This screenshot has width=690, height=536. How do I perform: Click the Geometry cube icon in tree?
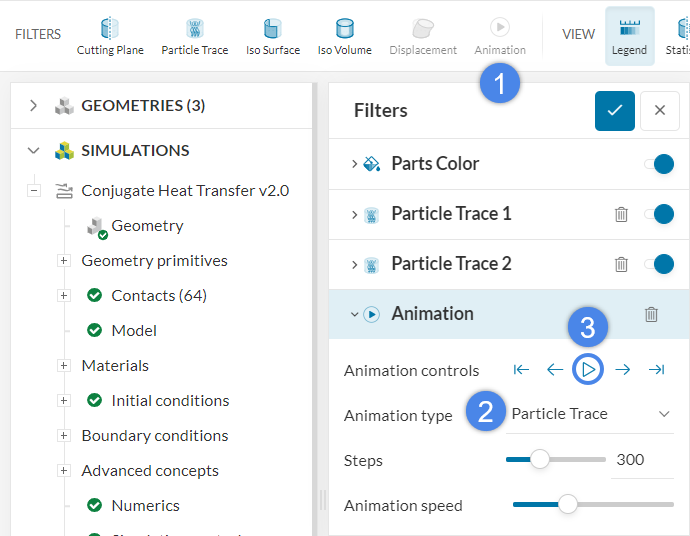point(96,227)
